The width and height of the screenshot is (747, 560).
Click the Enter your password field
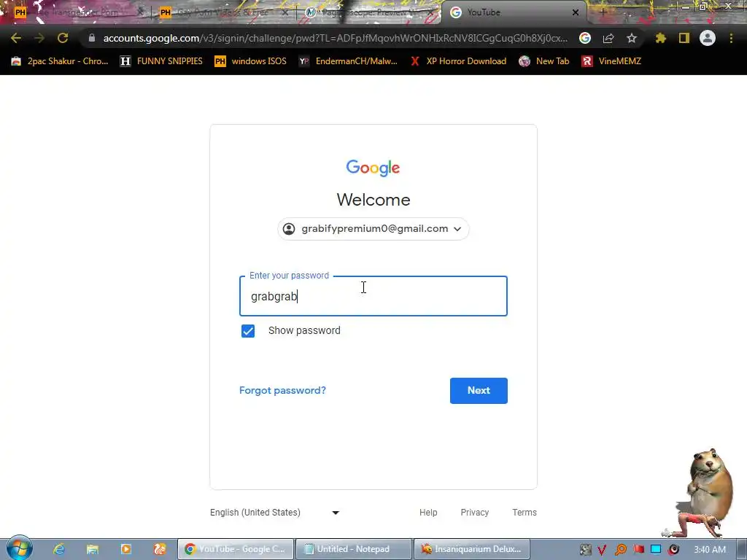pos(373,296)
